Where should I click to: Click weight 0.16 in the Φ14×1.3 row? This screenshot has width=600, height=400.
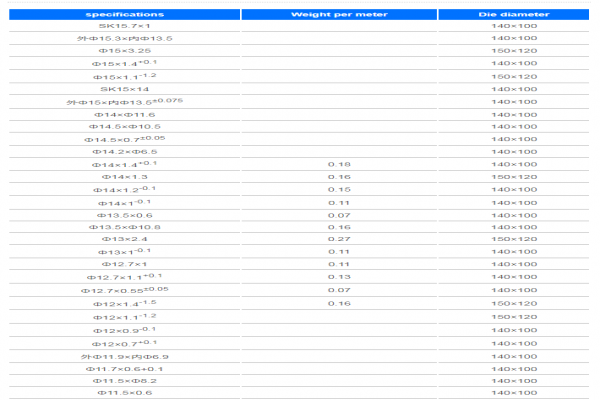(x=339, y=177)
